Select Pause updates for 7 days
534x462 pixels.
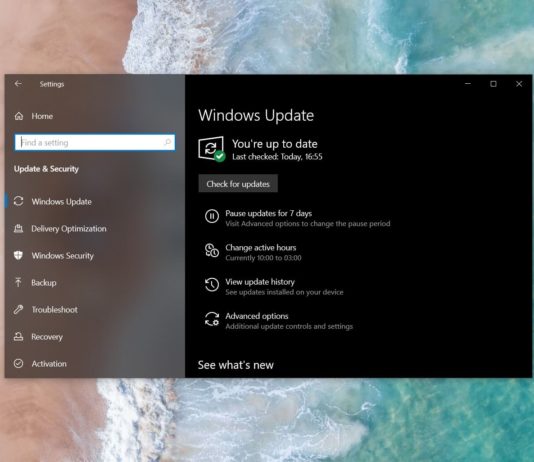(x=269, y=213)
